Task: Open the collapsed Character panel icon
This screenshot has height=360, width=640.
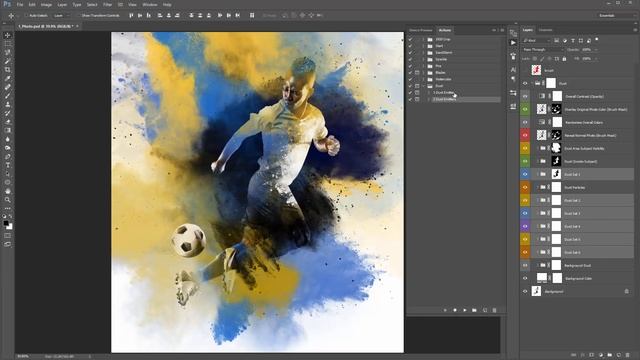Action: tap(513, 70)
